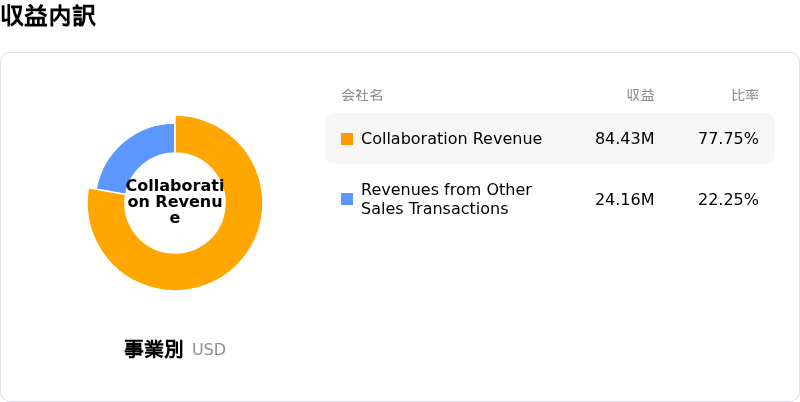Click the 22.25% ratio value
Screen dimensions: 800x402
point(729,199)
